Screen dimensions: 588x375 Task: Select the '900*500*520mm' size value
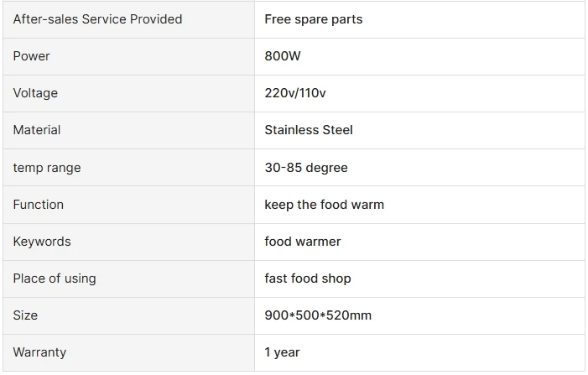tap(318, 315)
